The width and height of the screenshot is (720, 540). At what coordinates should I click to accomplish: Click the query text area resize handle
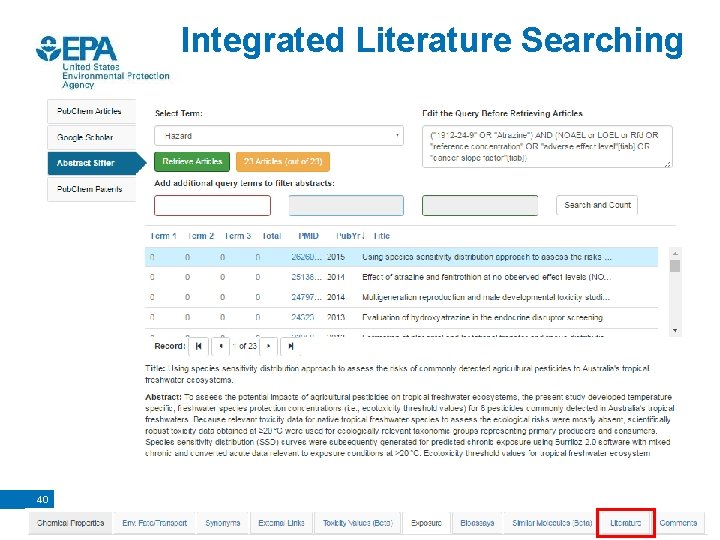[668, 164]
